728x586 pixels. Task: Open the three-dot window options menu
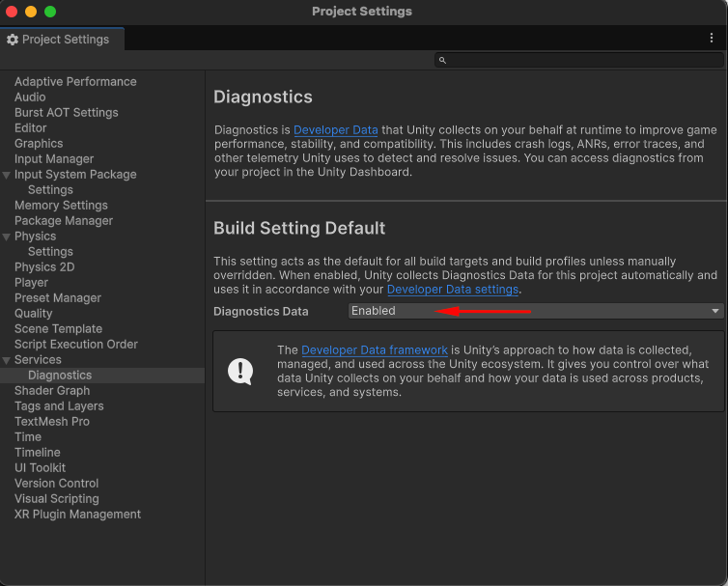click(x=711, y=38)
